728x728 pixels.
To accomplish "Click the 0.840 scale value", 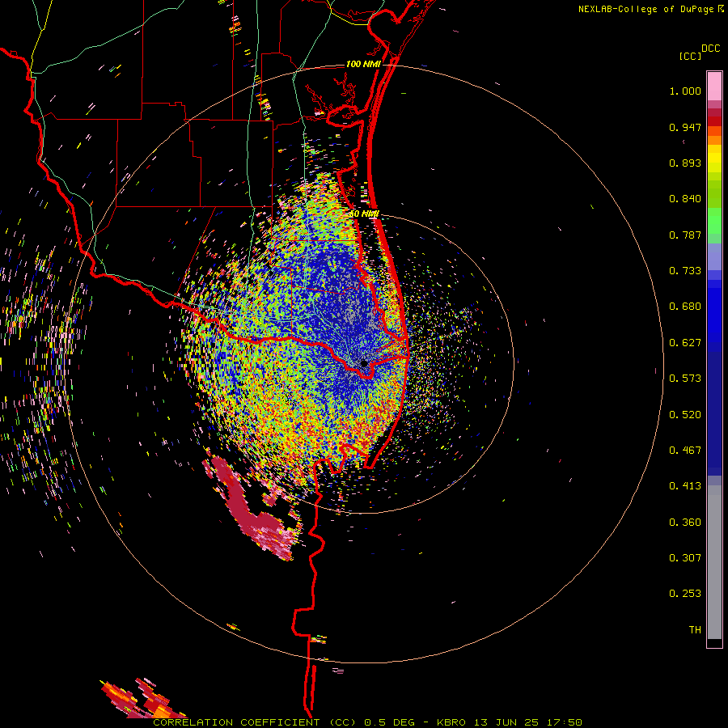I will [x=685, y=199].
